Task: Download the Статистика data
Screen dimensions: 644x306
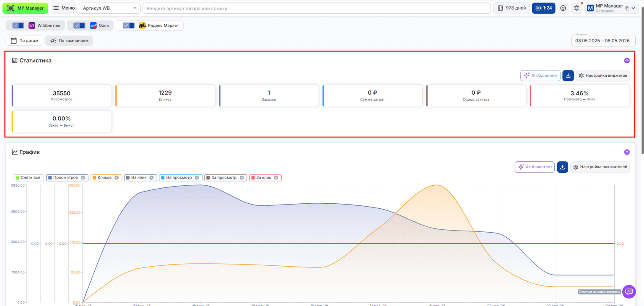Action: [568, 75]
